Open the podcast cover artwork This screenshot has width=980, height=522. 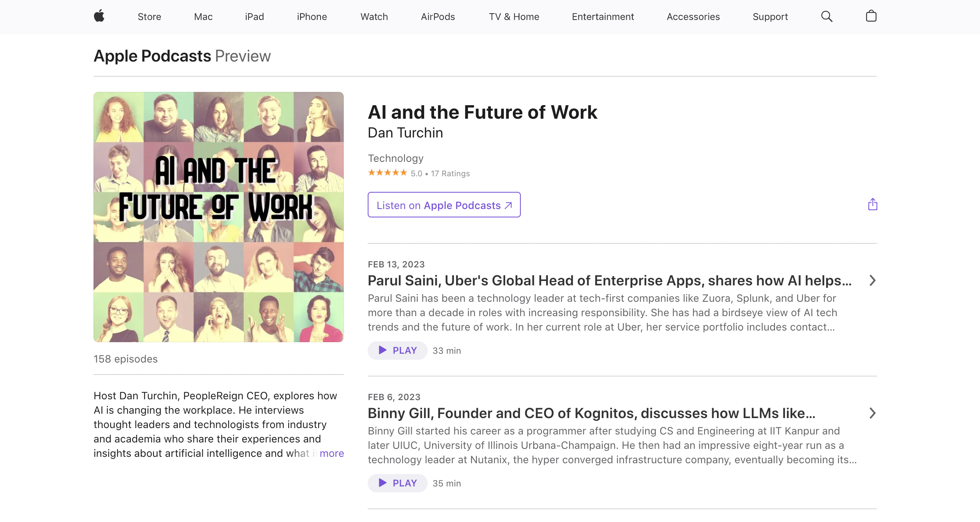(218, 217)
